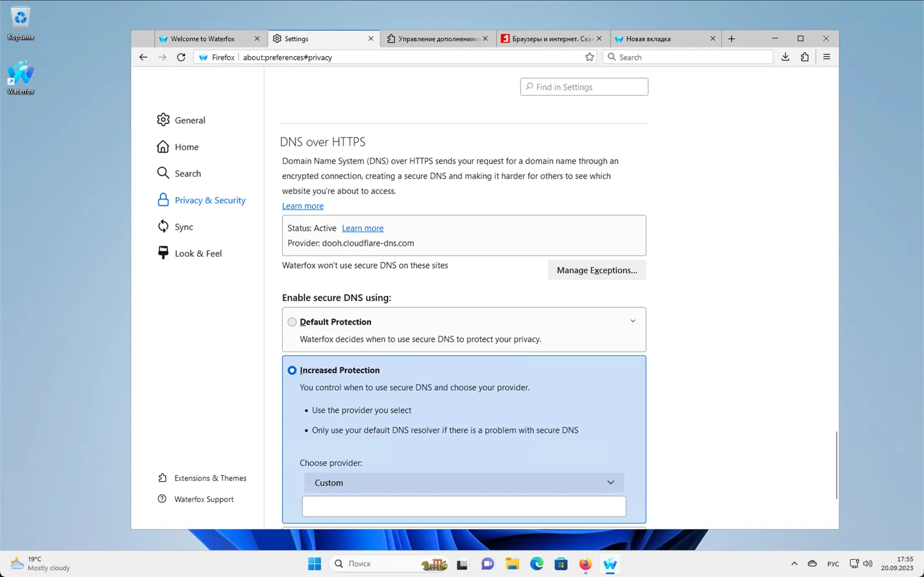Open Microsoft Store from the taskbar
Image resolution: width=924 pixels, height=577 pixels.
tap(561, 563)
